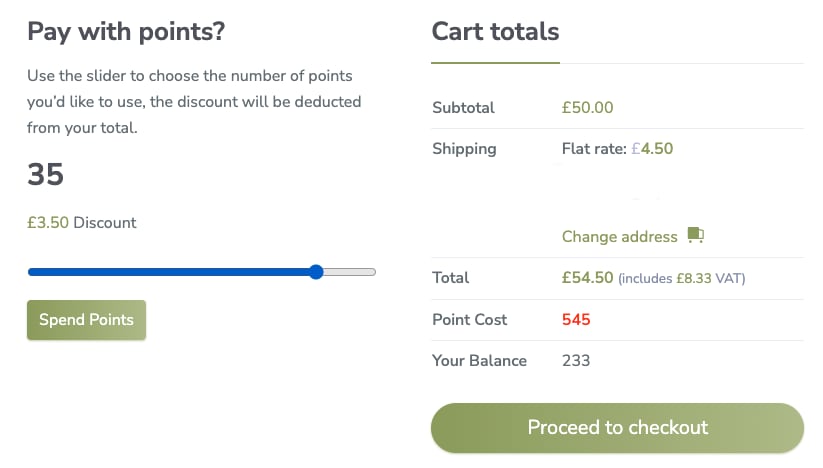The height and width of the screenshot is (468, 823).
Task: Click the Point Cost label
Action: coord(469,320)
